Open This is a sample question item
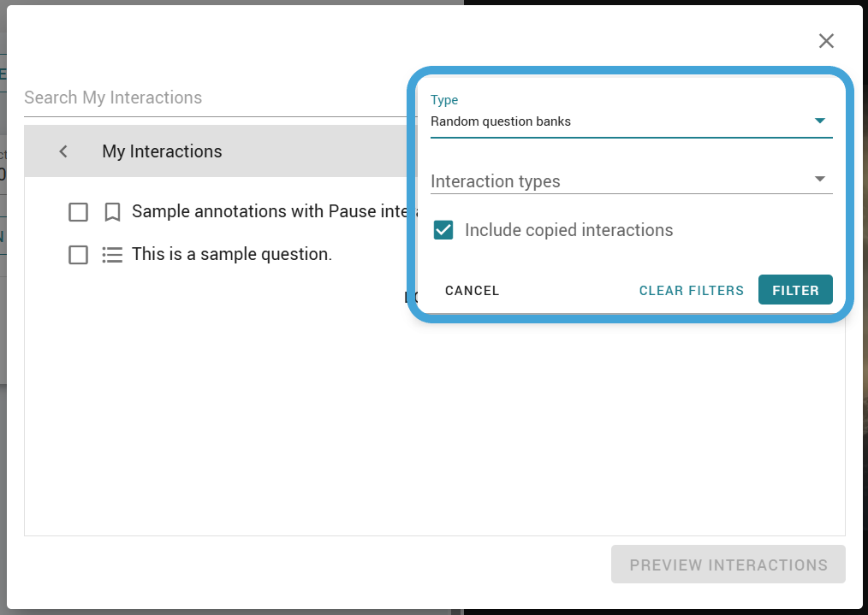This screenshot has height=615, width=868. [231, 254]
